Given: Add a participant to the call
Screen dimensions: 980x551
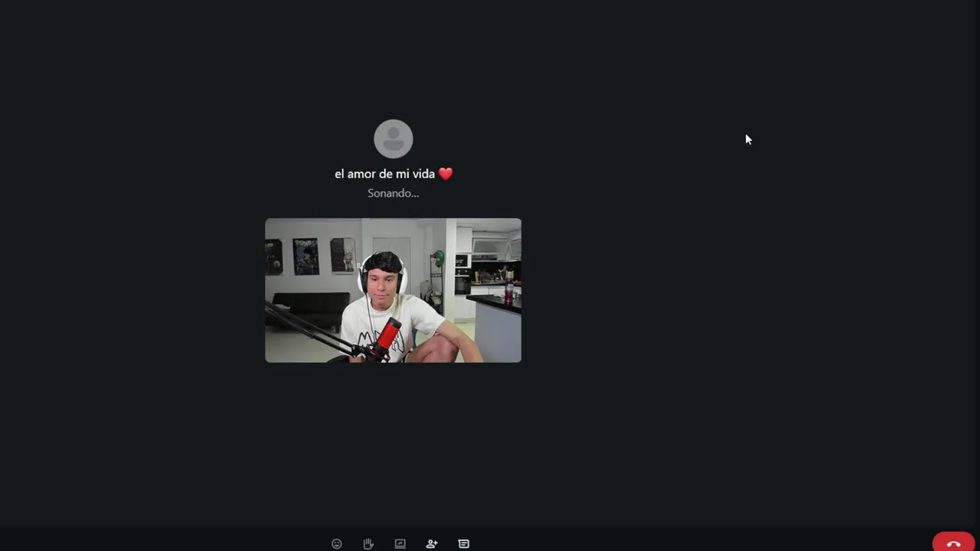Looking at the screenshot, I should point(432,543).
